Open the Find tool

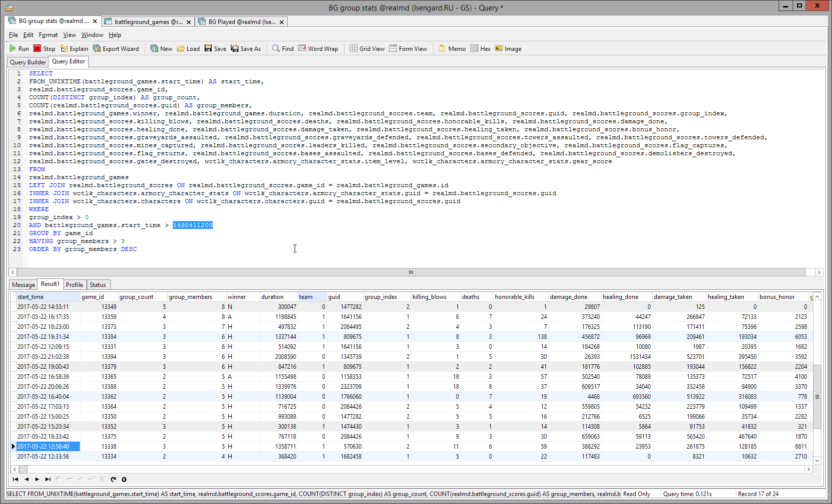pyautogui.click(x=283, y=48)
